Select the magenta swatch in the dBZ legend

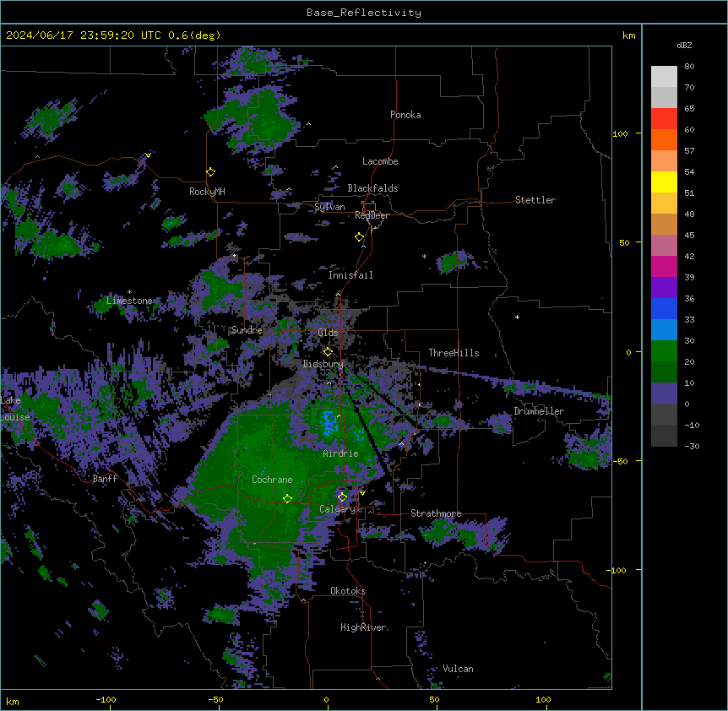[x=664, y=266]
